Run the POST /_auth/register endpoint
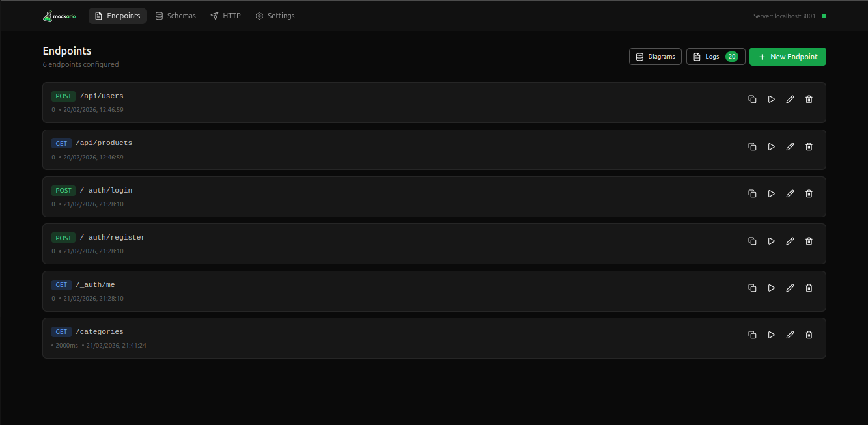 (771, 241)
